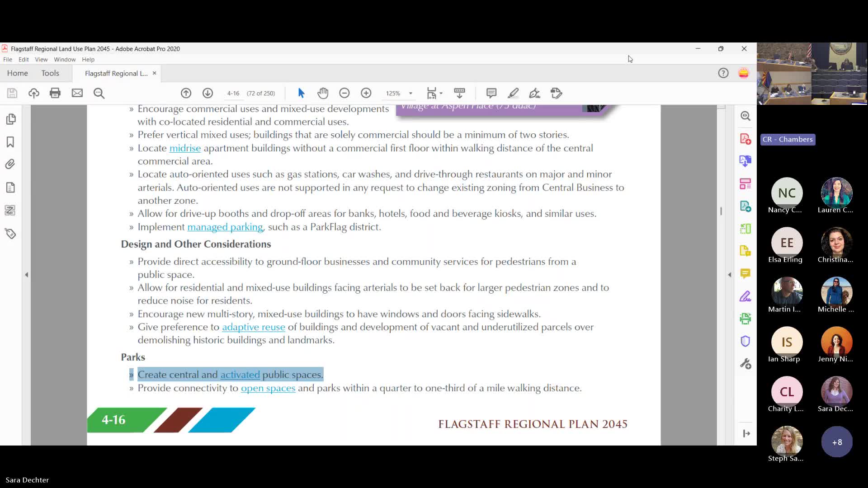Click the "managed parking" hyperlink

pos(225,227)
